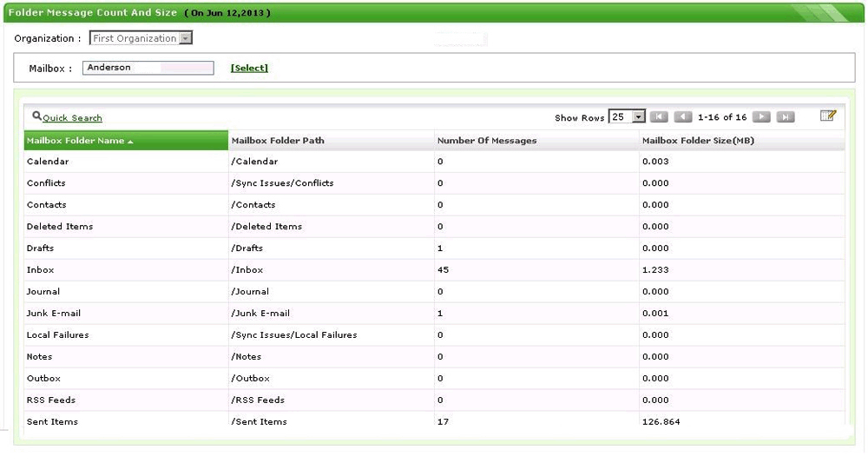Select the Deleted Items folder name cell
Image resolution: width=868 pixels, height=463 pixels.
tap(126, 227)
